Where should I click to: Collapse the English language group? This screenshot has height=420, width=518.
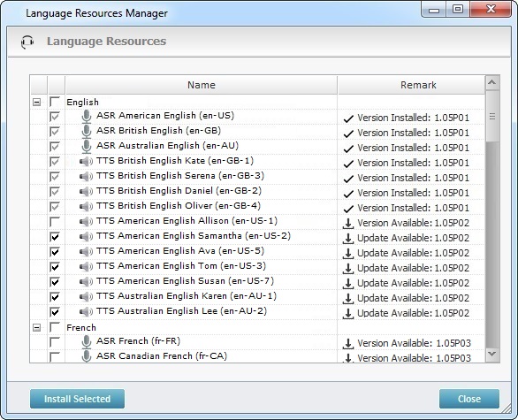(36, 102)
